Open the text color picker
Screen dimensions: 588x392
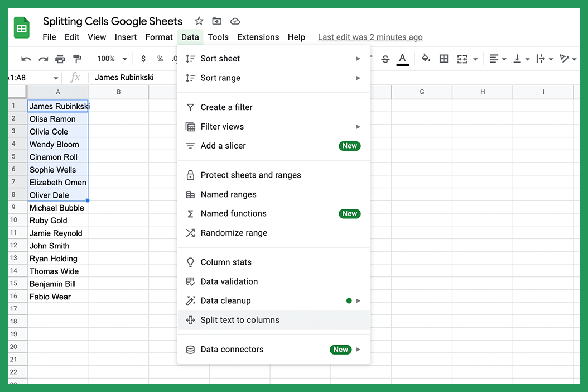(x=403, y=58)
